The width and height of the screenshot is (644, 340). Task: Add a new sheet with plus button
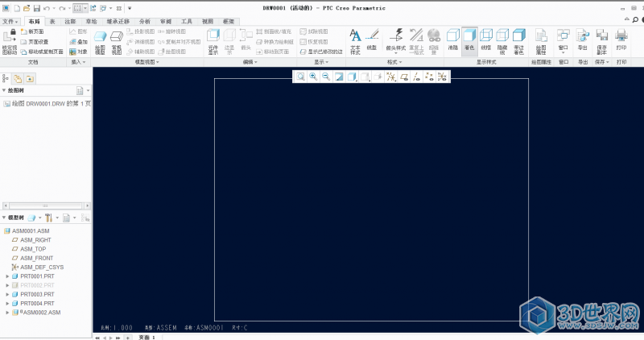pyautogui.click(x=128, y=338)
